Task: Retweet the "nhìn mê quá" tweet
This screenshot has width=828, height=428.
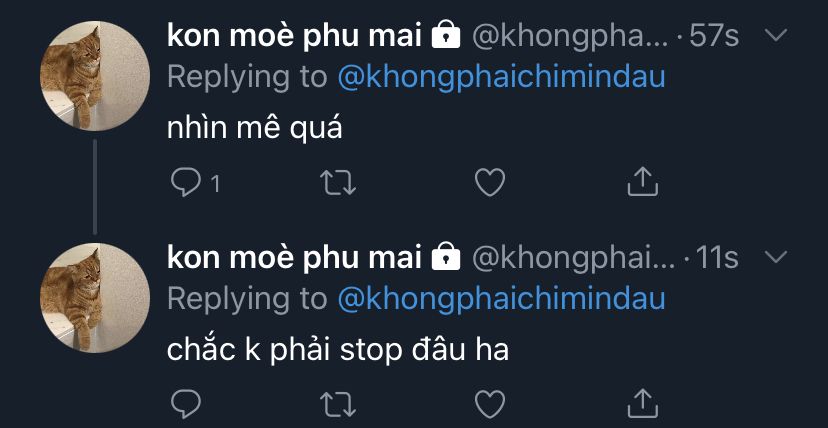Action: tap(338, 183)
